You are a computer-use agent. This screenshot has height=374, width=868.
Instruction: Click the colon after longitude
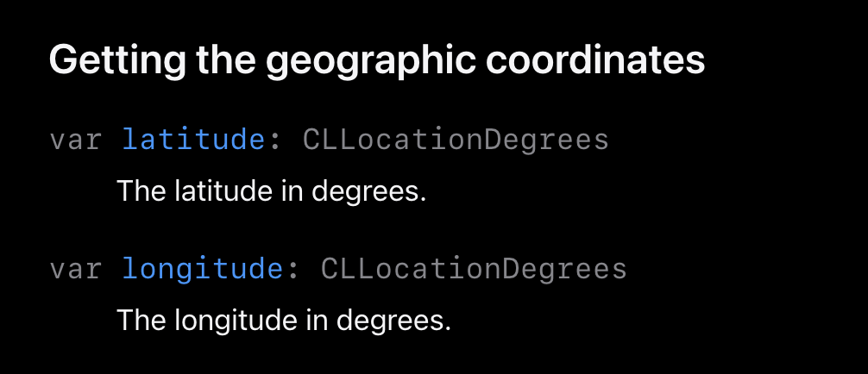click(x=292, y=271)
